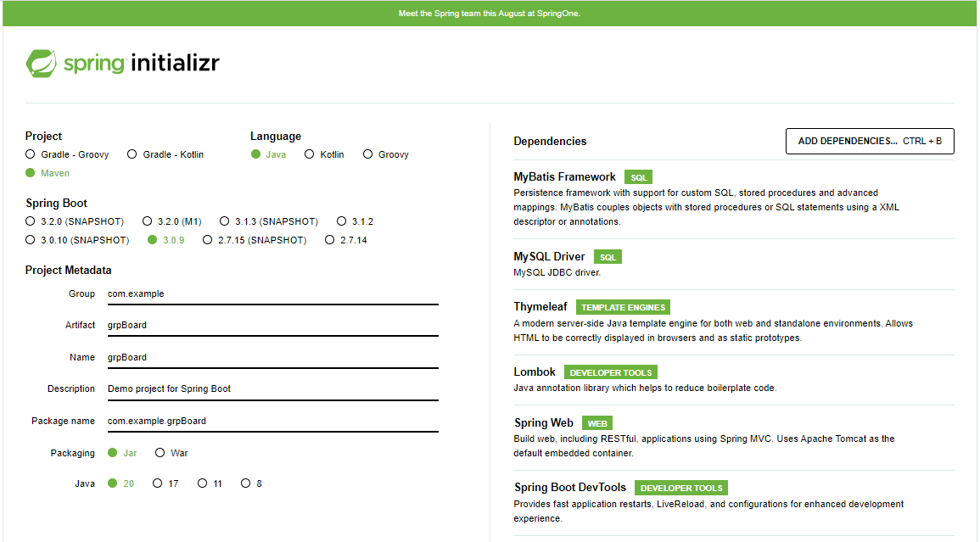Select Spring Boot 2.7.15 (SNAPSHOT)
The image size is (980, 542).
point(255,240)
